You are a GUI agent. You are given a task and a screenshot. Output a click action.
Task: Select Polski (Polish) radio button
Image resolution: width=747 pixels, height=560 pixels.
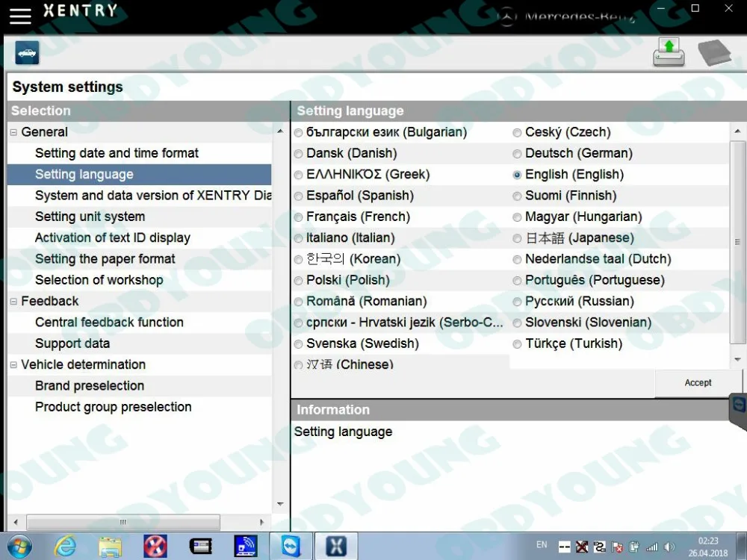tap(298, 281)
